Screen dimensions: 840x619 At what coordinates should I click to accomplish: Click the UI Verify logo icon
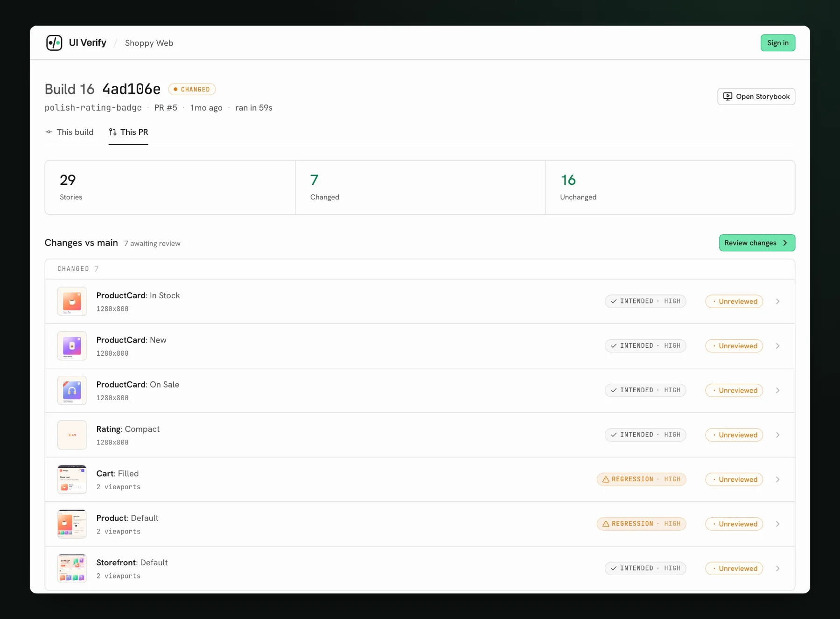pyautogui.click(x=54, y=43)
